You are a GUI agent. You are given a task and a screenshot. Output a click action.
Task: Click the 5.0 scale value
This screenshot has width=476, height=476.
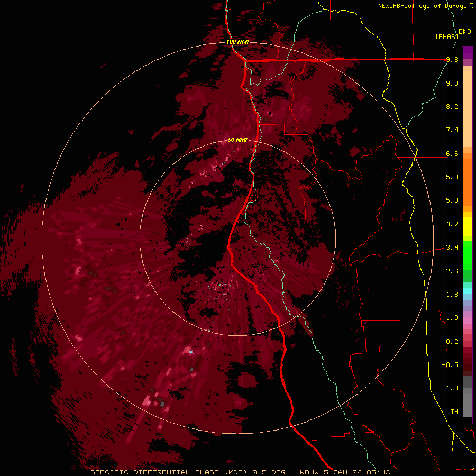(452, 200)
